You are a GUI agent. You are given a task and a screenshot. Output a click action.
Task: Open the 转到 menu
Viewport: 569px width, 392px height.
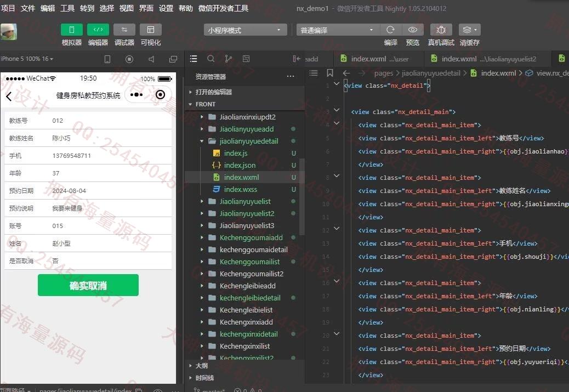pyautogui.click(x=87, y=8)
